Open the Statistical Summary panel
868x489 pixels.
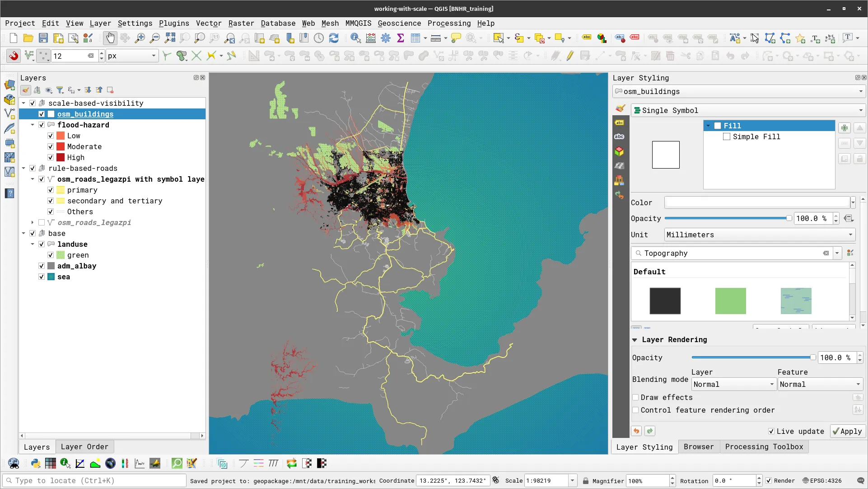coord(401,38)
